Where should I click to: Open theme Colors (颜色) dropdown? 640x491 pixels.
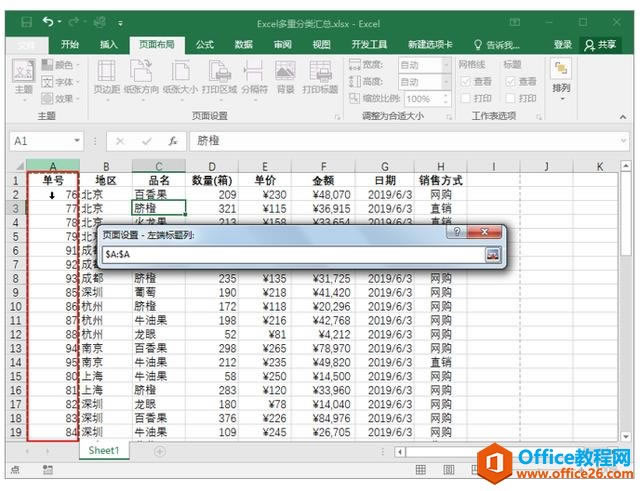click(x=60, y=65)
